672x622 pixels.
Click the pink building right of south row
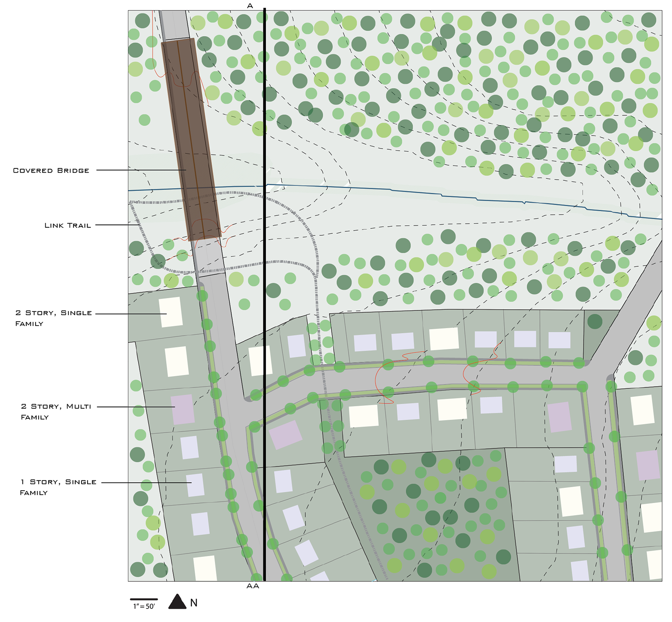point(559,417)
